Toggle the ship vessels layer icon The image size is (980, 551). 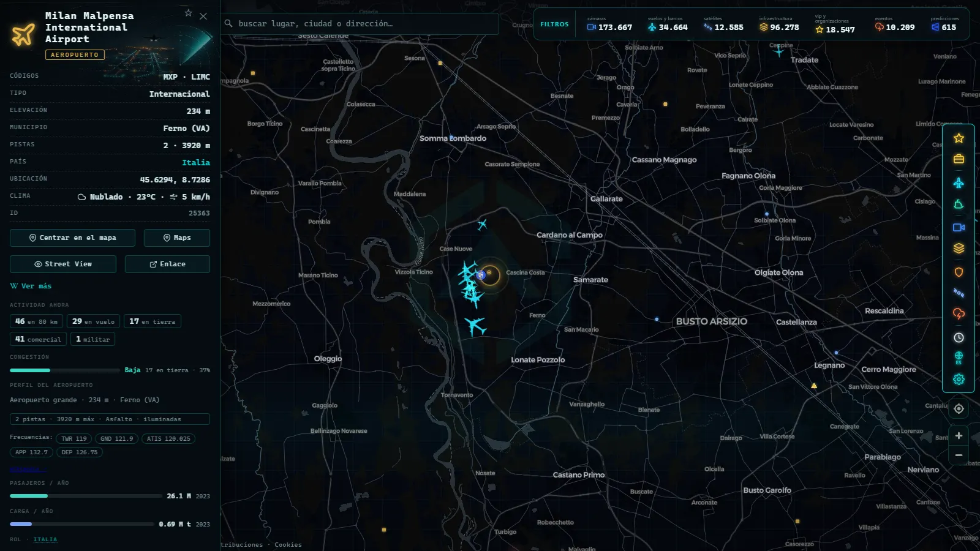click(x=959, y=204)
